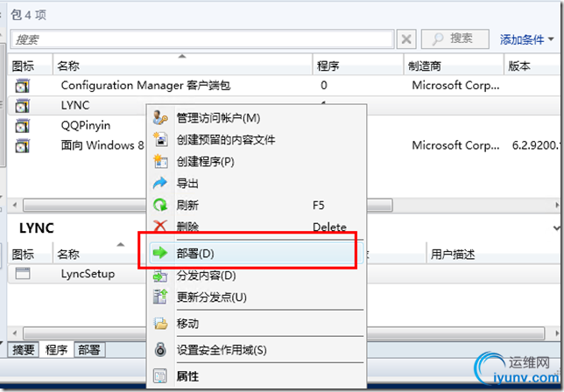Click the LYNC package icon
564x392 pixels.
(x=22, y=106)
